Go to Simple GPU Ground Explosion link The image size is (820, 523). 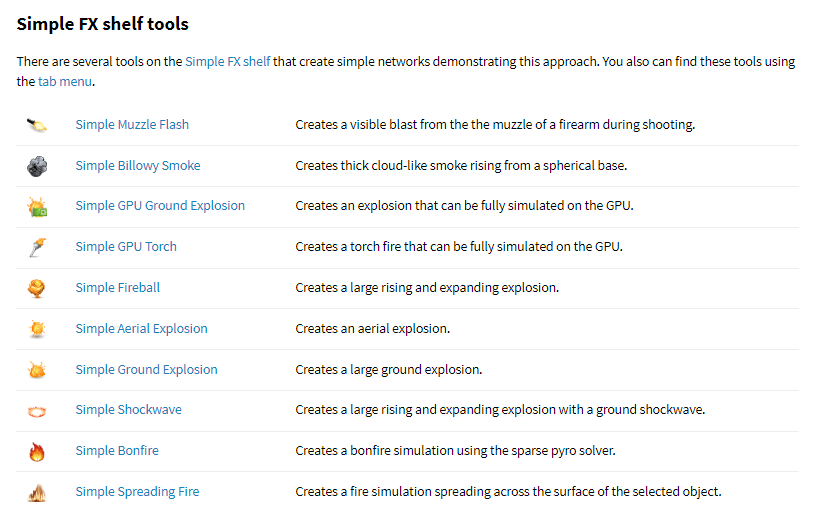point(160,206)
